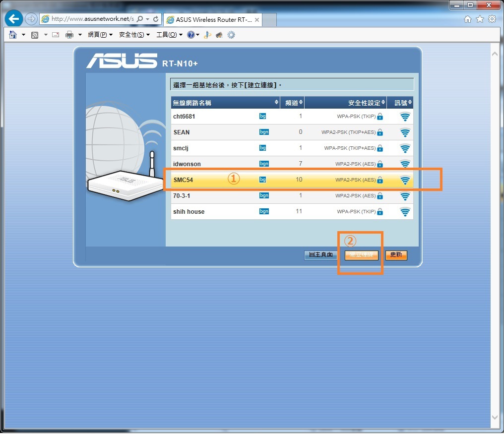Click the signal icon for SMC54
The image size is (504, 434).
(405, 180)
